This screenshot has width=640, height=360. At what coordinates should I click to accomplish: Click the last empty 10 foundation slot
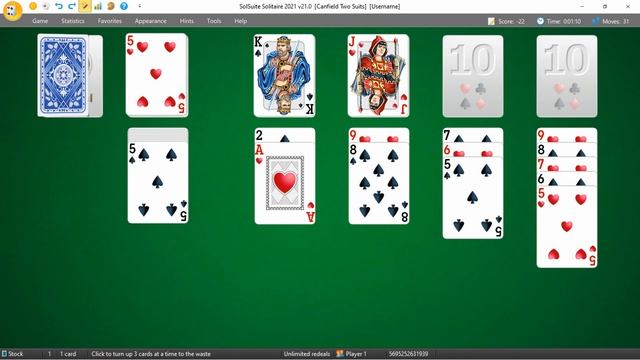tap(567, 76)
